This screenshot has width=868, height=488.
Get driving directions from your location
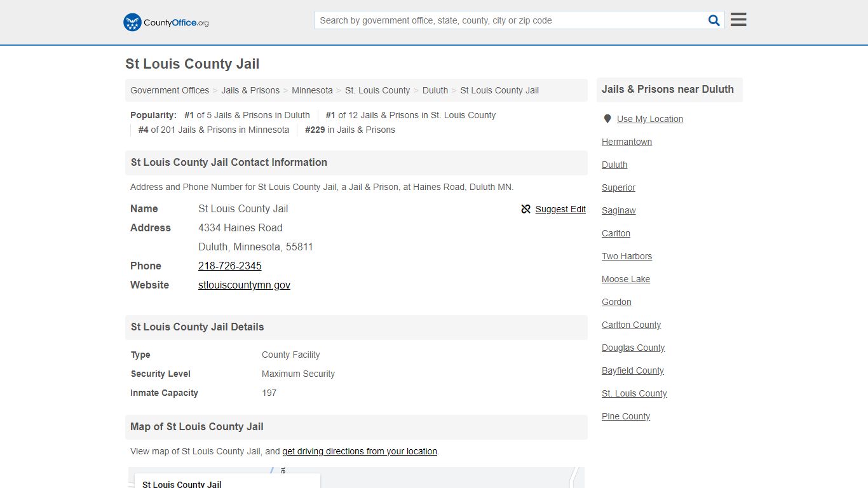pos(360,451)
